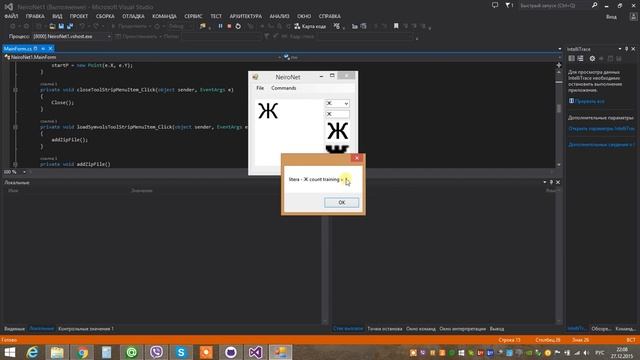
Task: Switch to Контрольные значения 1 tab
Action: [x=86, y=329]
